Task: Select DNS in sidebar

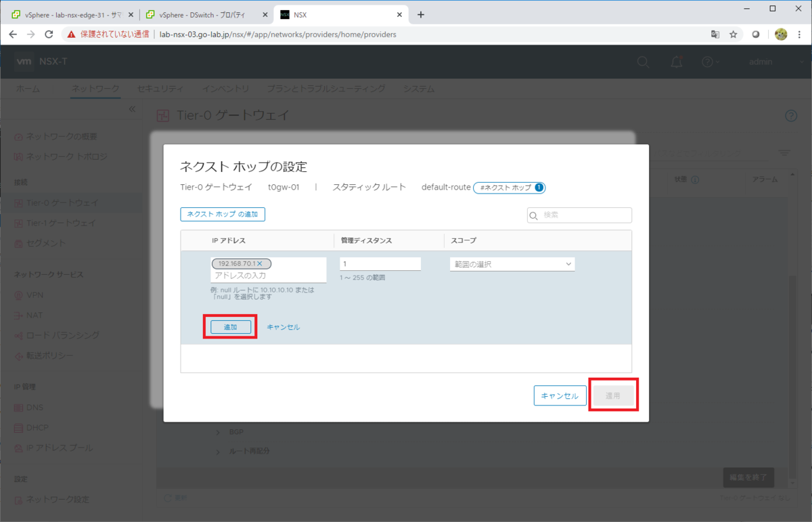Action: click(35, 408)
